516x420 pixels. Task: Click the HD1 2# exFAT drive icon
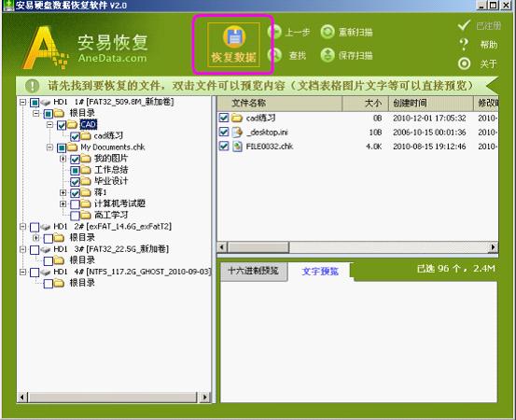tap(46, 227)
